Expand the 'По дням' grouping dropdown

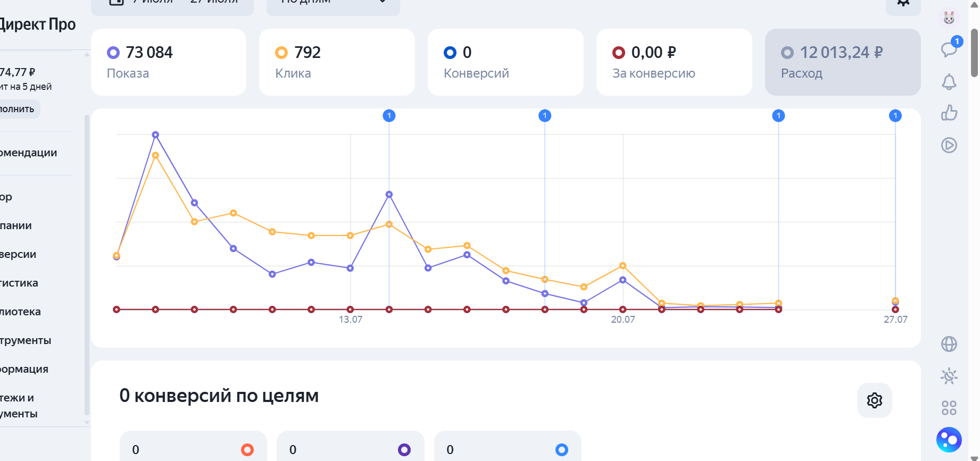tap(333, 4)
